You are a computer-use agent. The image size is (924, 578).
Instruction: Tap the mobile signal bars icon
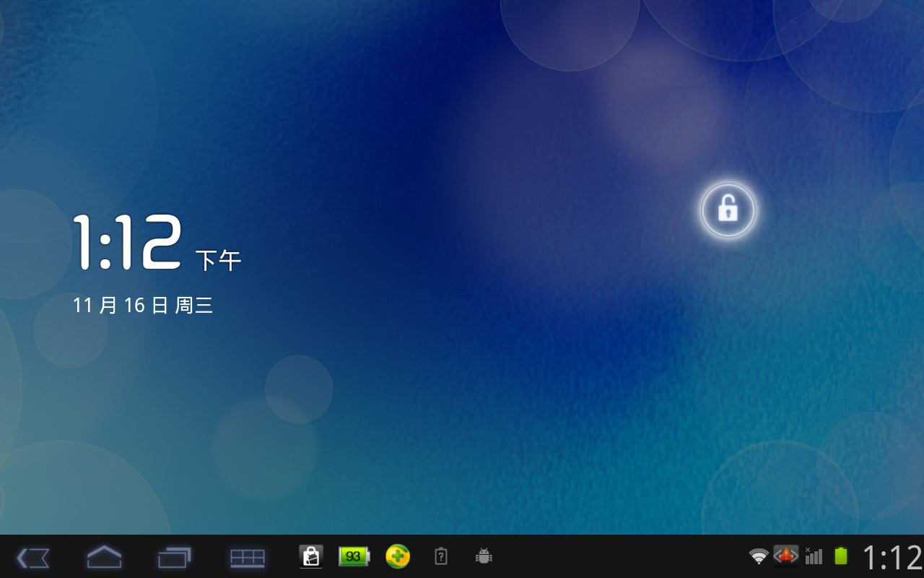(x=814, y=556)
